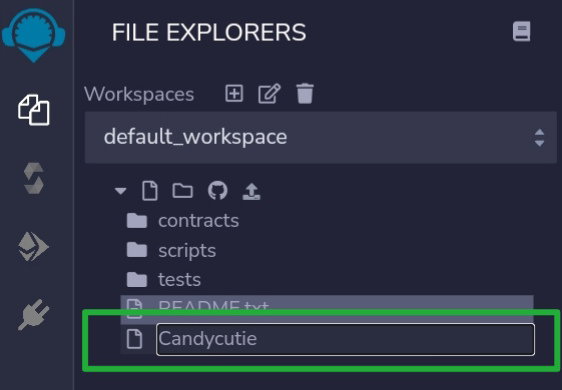
Task: Open the contracts folder
Action: (x=198, y=220)
